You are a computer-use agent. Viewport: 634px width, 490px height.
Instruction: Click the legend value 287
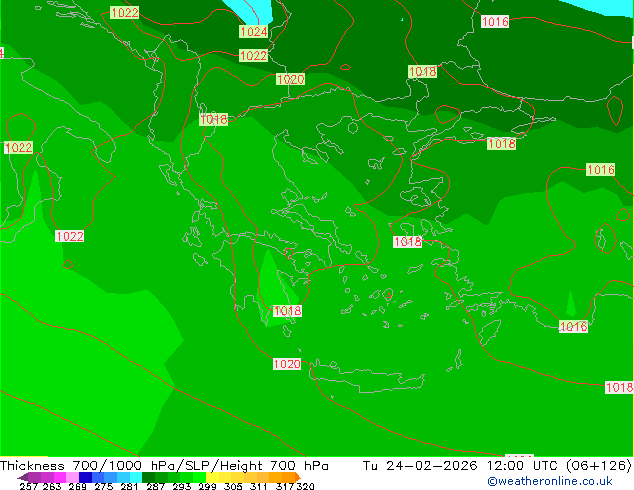click(x=155, y=486)
